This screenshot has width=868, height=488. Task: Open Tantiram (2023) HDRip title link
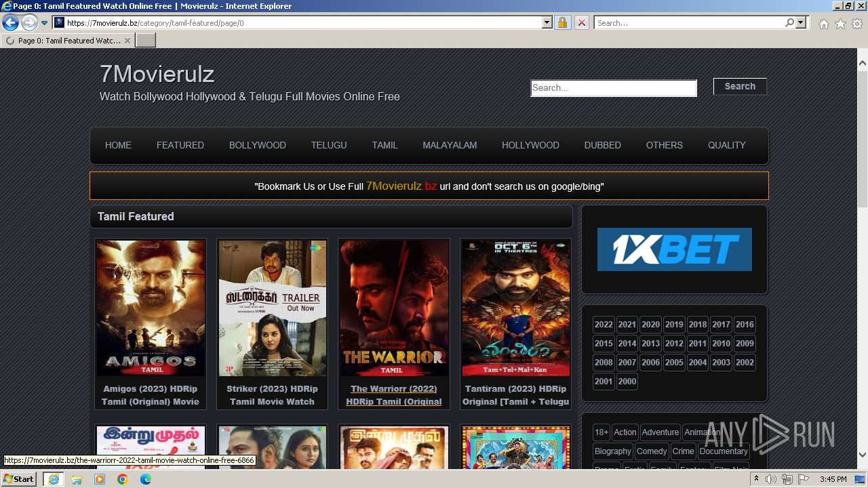click(x=515, y=395)
